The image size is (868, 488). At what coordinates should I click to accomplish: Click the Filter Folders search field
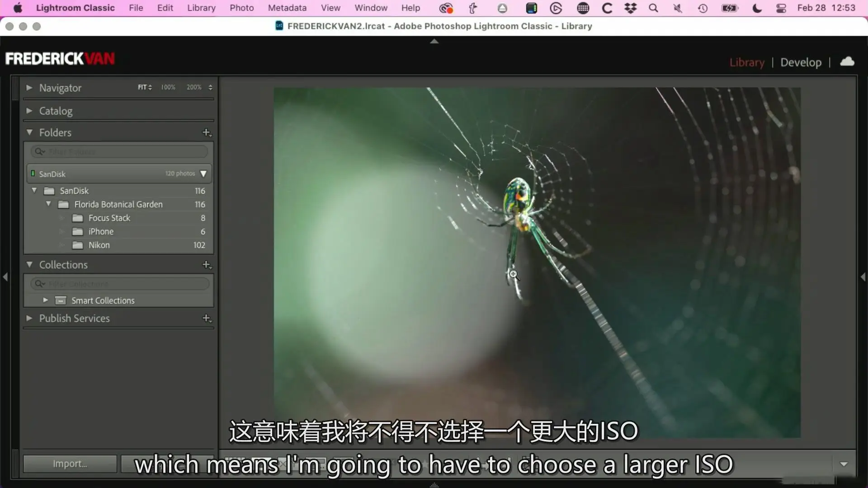coord(119,152)
